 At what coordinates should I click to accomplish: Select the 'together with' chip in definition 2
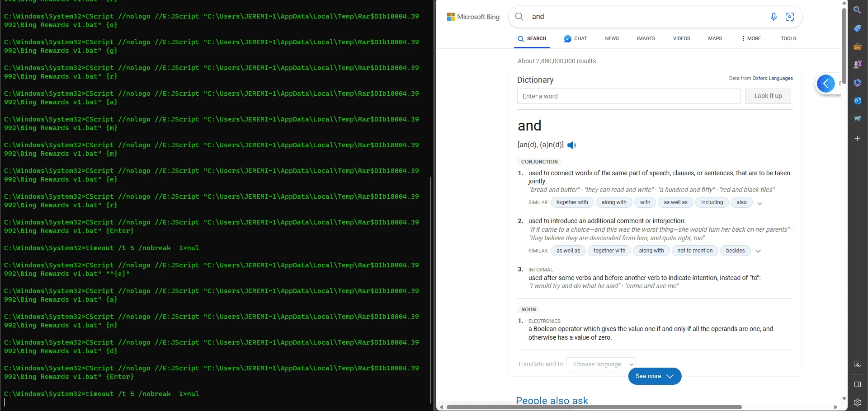609,251
